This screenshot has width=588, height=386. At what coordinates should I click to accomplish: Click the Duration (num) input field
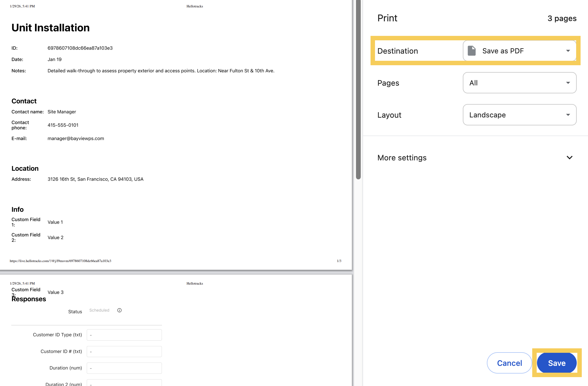124,368
